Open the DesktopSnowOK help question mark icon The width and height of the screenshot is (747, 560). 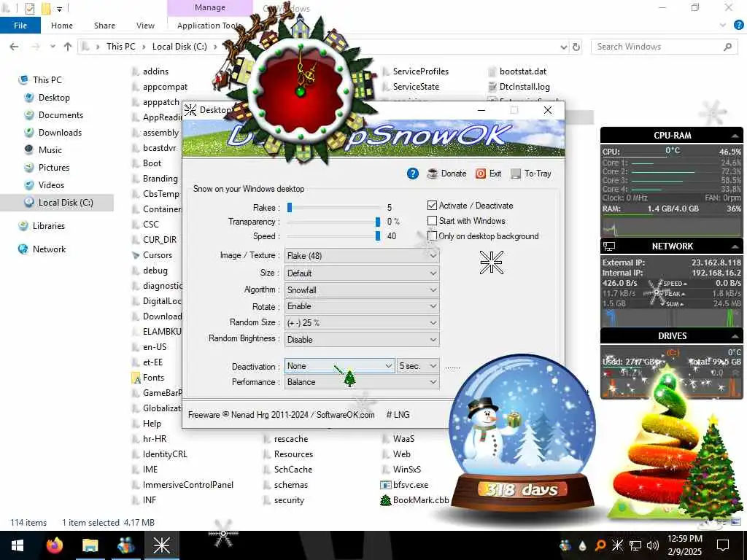click(413, 174)
